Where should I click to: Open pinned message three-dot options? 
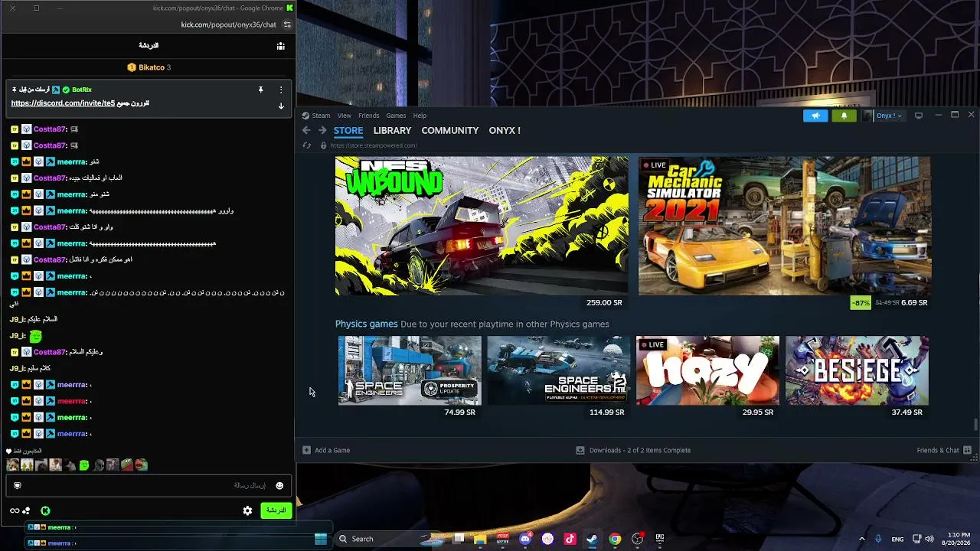coord(281,90)
